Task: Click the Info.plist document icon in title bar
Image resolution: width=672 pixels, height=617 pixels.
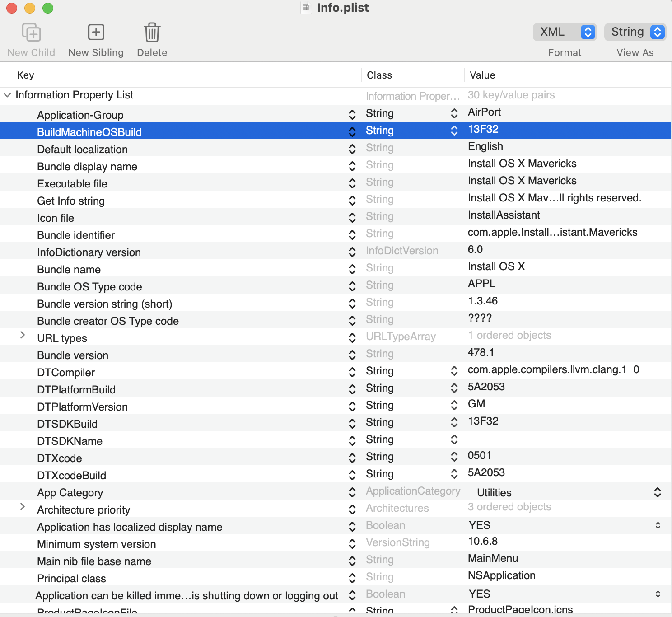Action: (306, 8)
